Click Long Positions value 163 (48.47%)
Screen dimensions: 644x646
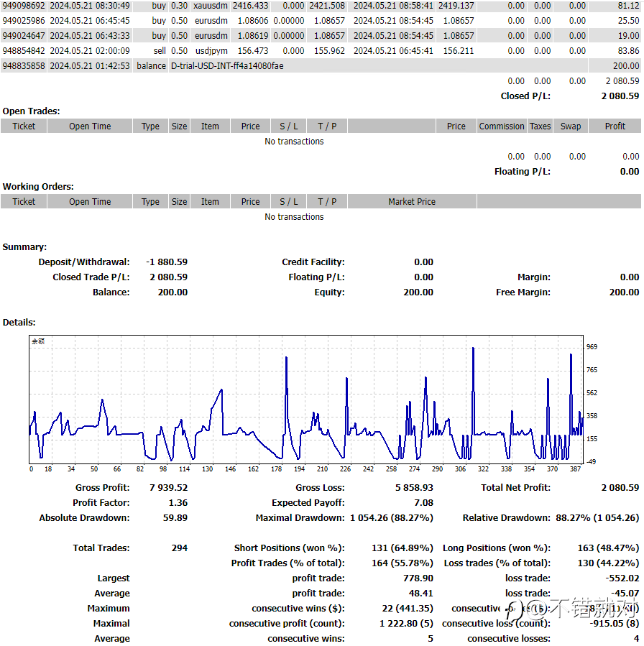click(608, 548)
